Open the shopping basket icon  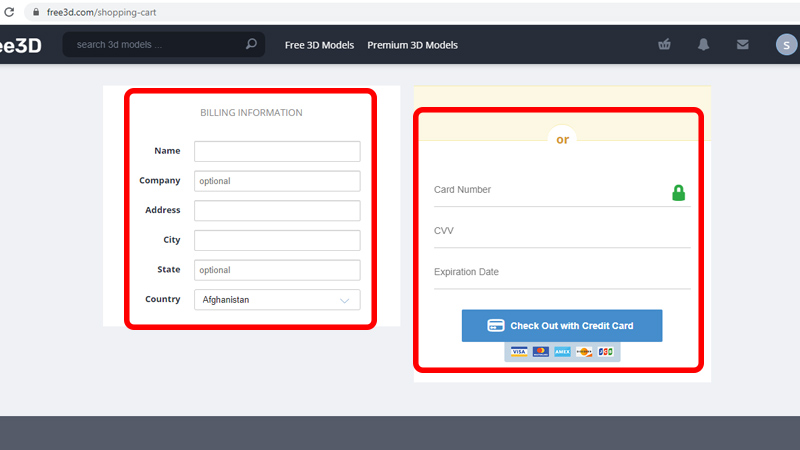(x=664, y=44)
